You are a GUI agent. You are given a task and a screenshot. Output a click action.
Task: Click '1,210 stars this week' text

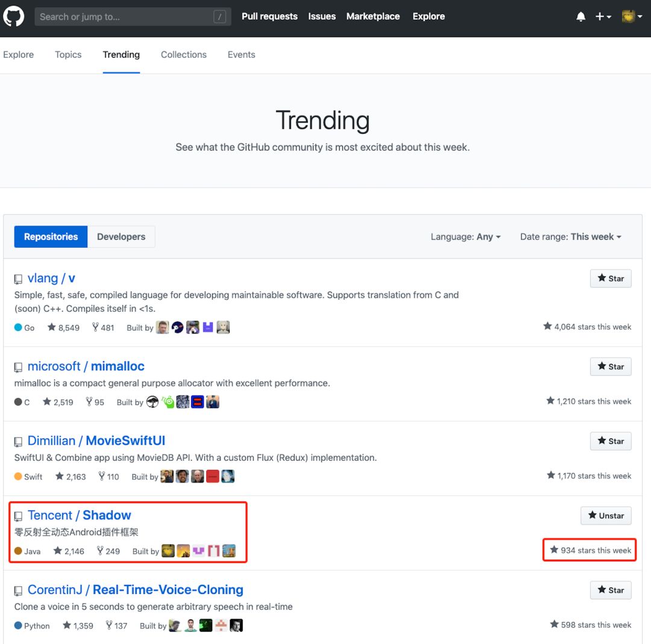coord(589,401)
